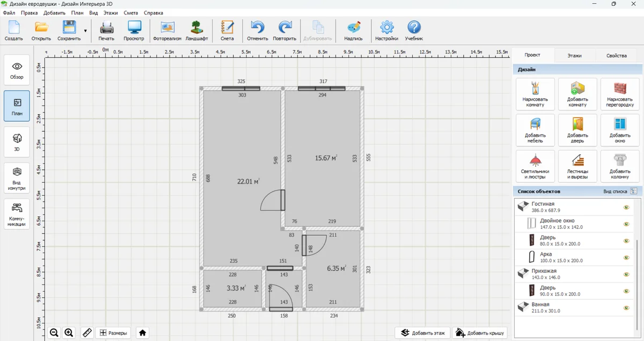The image size is (644, 341).
Task: Activate the ruler measuring tool
Action: click(87, 333)
